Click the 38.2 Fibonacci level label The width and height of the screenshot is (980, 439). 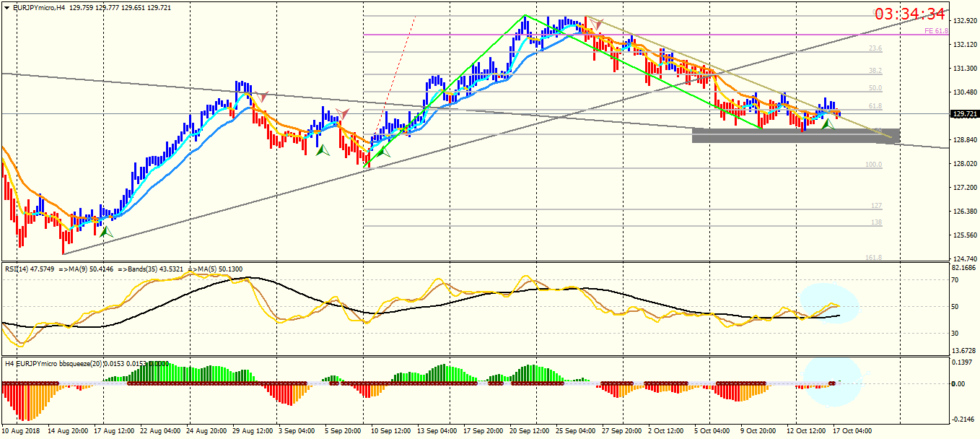tap(875, 71)
